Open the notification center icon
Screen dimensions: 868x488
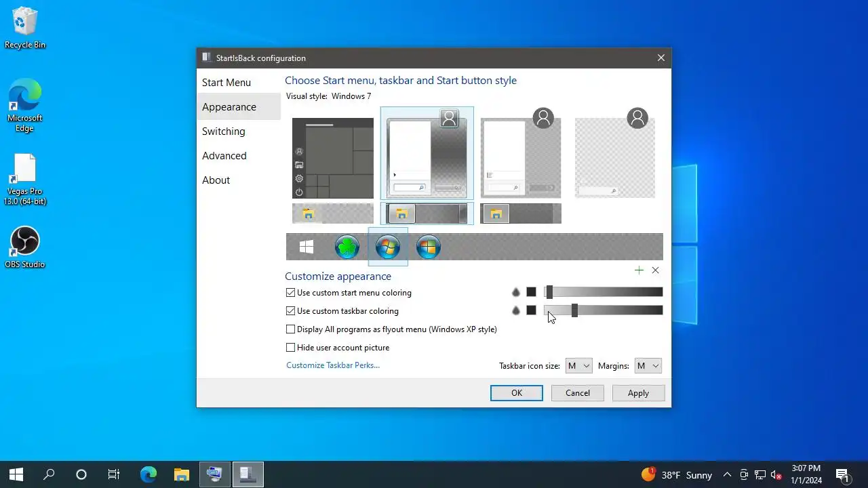tap(843, 474)
